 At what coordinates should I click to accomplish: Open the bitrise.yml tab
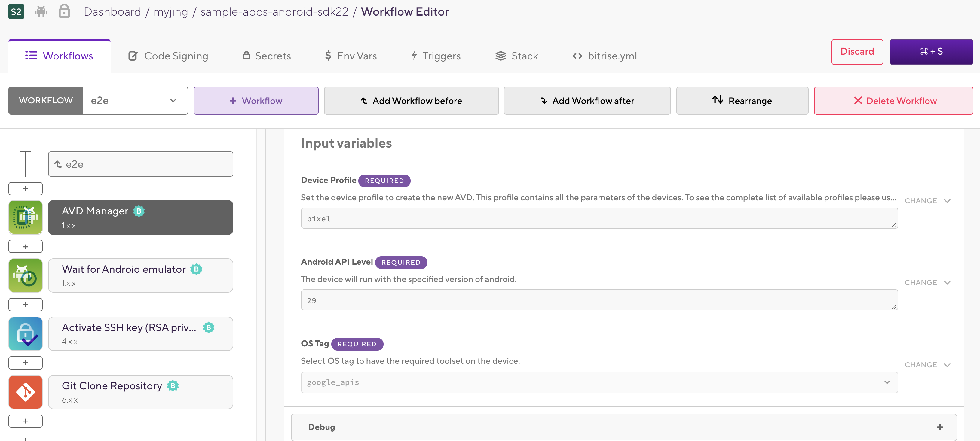tap(604, 56)
